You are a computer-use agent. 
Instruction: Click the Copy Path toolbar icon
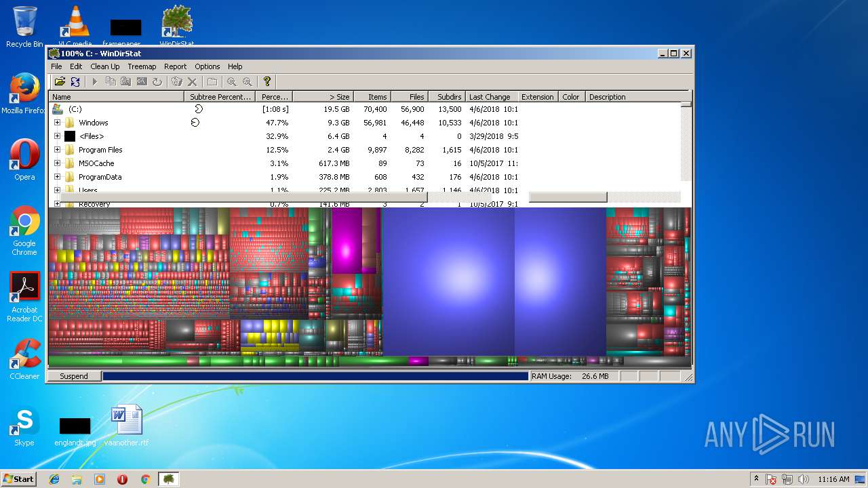[111, 81]
